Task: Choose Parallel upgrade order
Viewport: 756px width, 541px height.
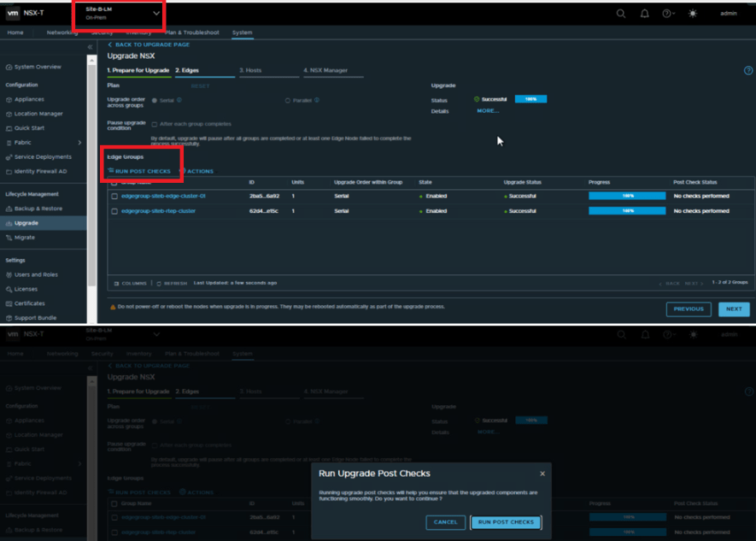Action: click(x=287, y=100)
